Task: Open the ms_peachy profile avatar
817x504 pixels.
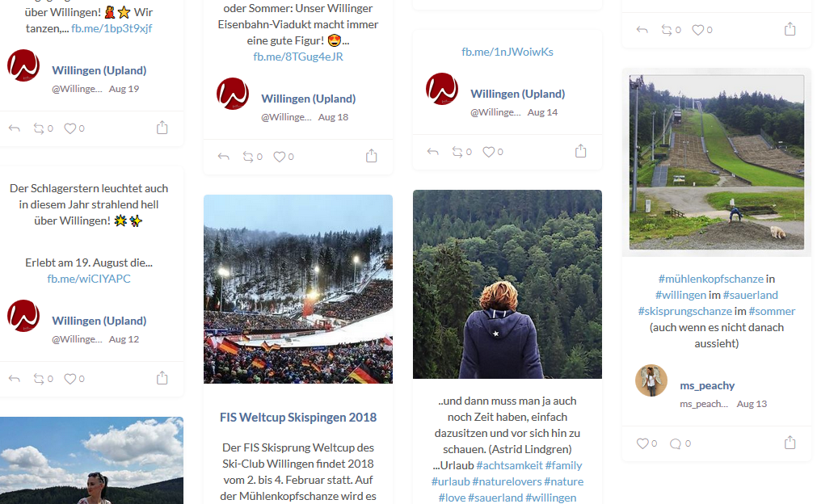Action: pyautogui.click(x=651, y=380)
